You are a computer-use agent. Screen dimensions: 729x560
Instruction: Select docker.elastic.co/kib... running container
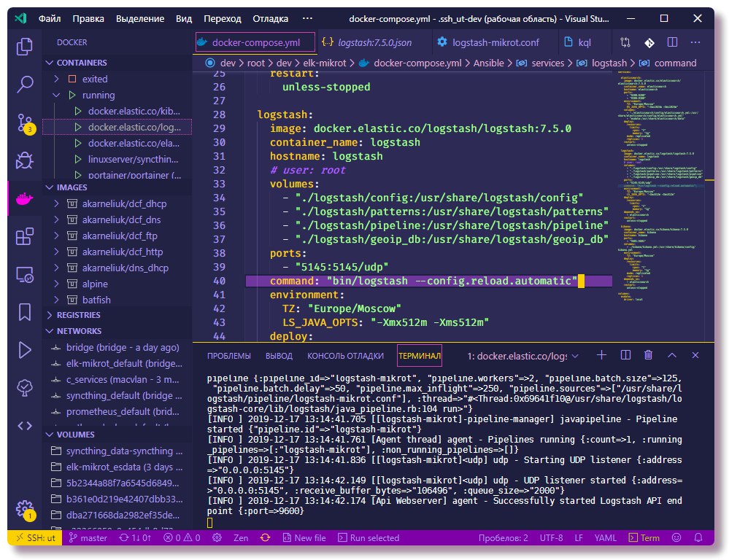click(x=117, y=111)
